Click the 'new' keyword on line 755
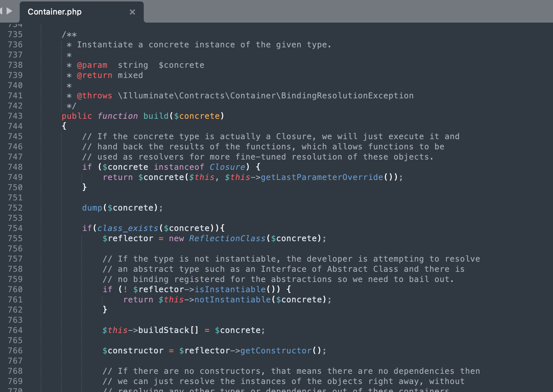The image size is (553, 392). (177, 238)
